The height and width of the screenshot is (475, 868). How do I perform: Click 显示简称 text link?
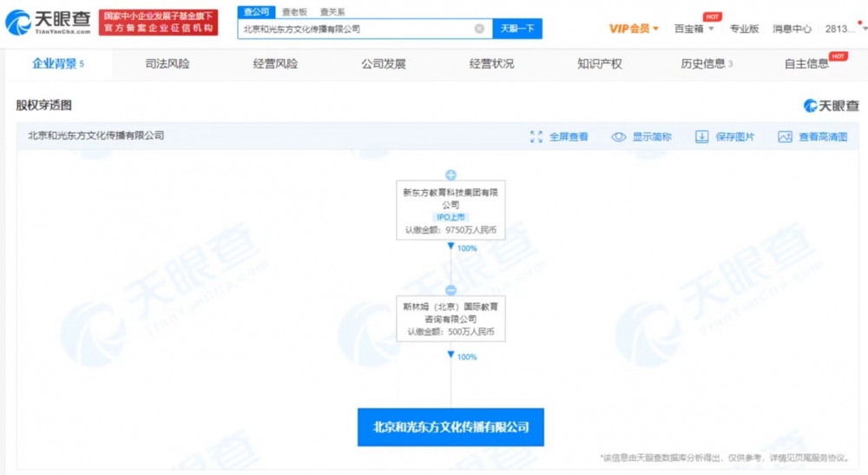pos(652,136)
